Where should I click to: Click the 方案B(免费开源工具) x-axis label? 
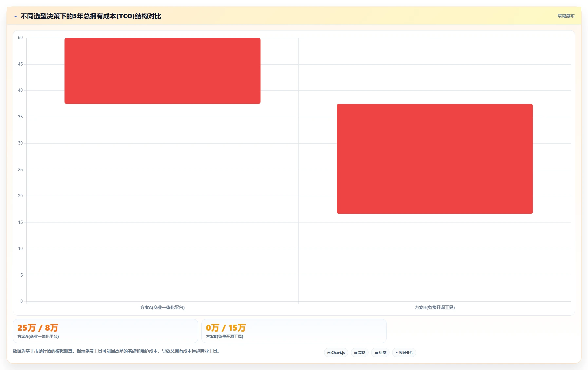click(x=435, y=307)
